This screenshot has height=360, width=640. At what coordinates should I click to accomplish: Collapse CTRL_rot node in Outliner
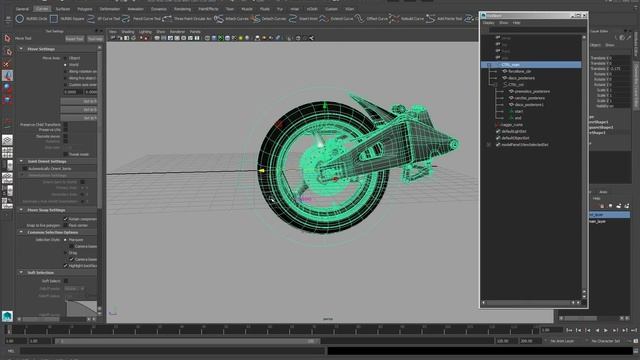(496, 84)
